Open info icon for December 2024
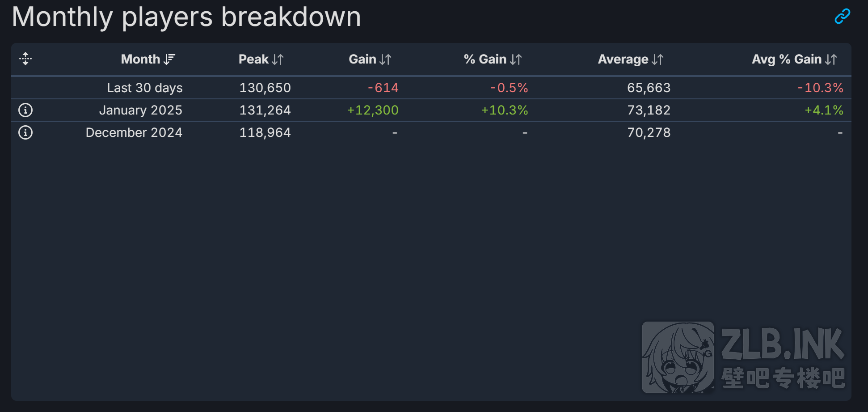 click(x=25, y=132)
